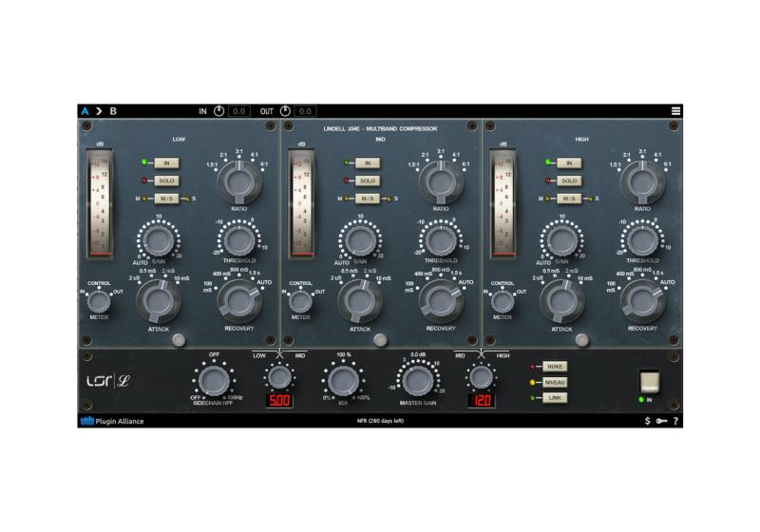Click the MIX knob
This screenshot has height=532, width=760.
point(344,381)
